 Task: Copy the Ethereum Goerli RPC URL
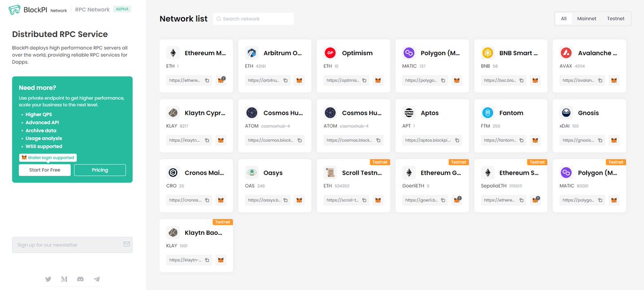[x=443, y=200]
